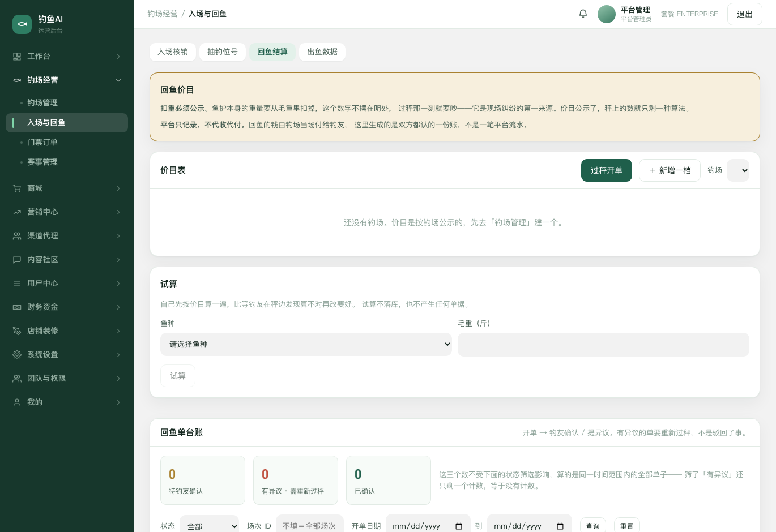
Task: Click the 毛重（斤）input field
Action: click(603, 345)
